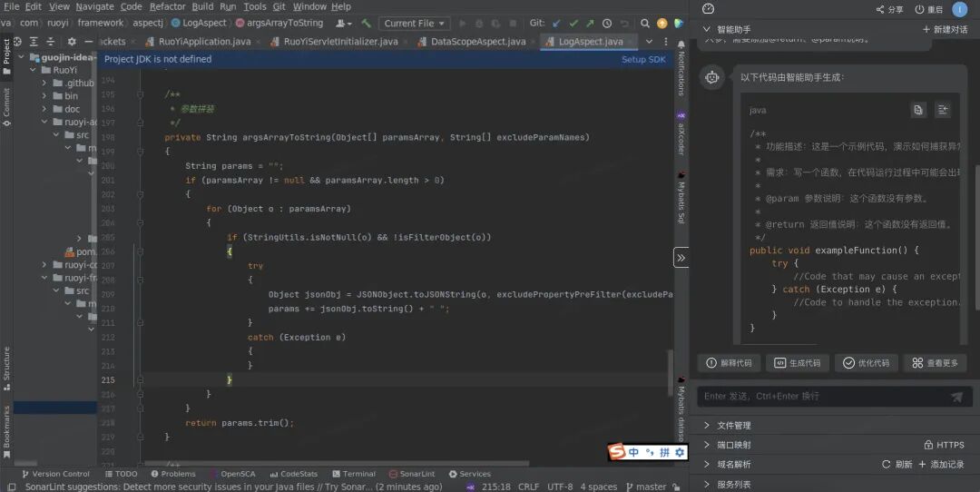Click the 查看更多 button
This screenshot has width=980, height=492.
point(935,362)
